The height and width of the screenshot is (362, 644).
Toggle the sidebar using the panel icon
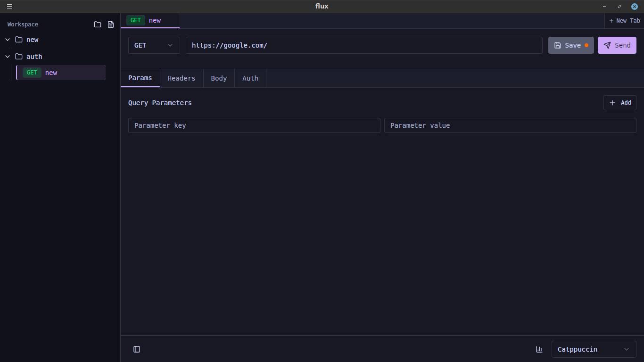[137, 349]
